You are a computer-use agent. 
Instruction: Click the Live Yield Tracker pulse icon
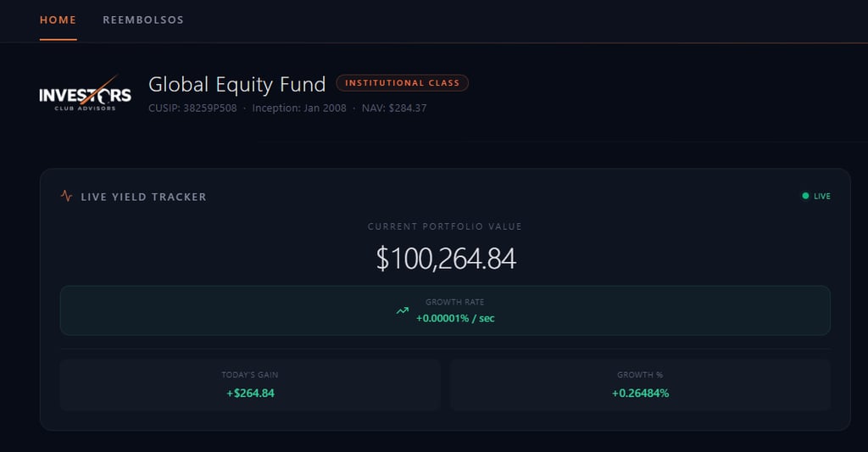[x=67, y=197]
